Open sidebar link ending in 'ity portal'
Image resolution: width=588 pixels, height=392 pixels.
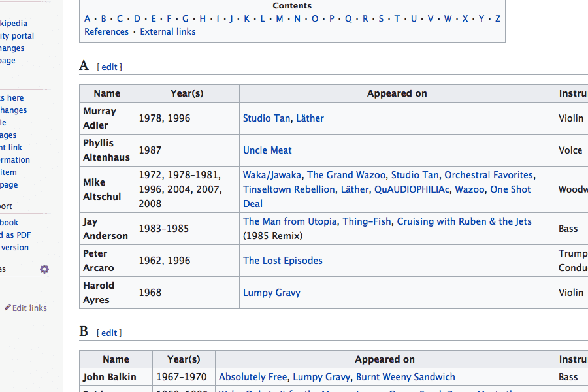point(17,36)
